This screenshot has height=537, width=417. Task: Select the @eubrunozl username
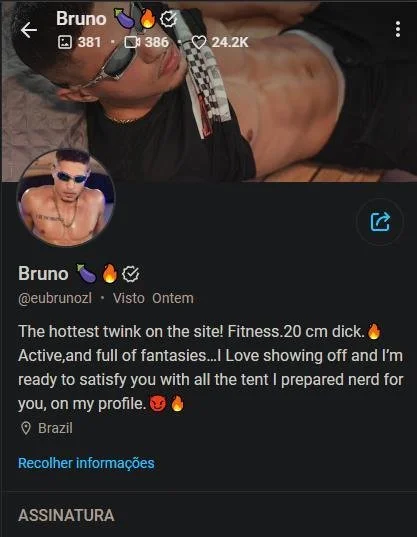pyautogui.click(x=55, y=298)
